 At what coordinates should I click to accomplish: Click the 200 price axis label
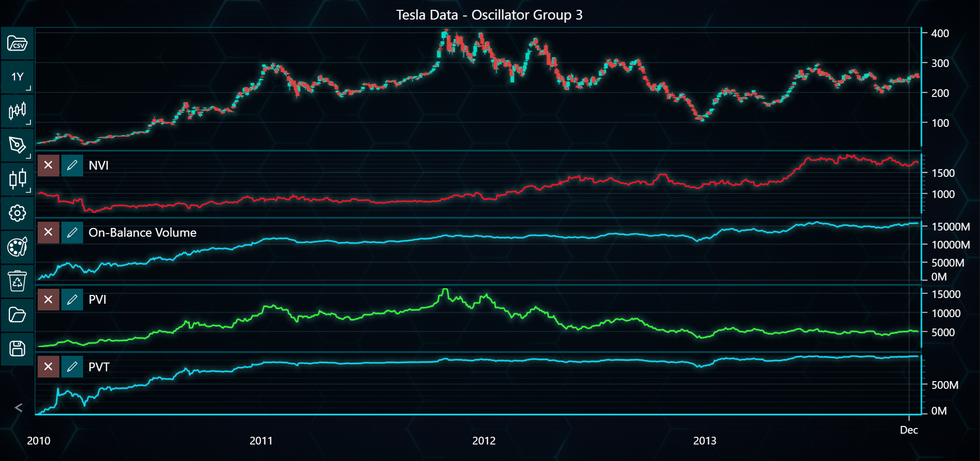(x=940, y=93)
